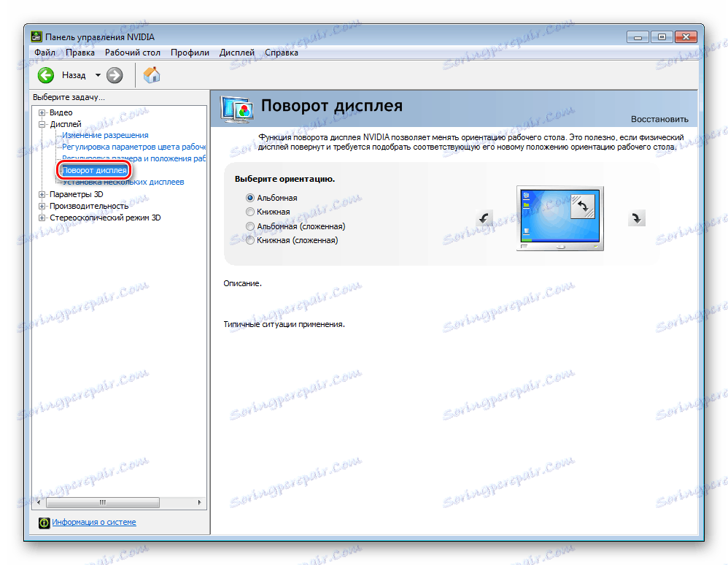Expand the Производительность tree node
Screen dimensions: 728x565
[x=42, y=206]
